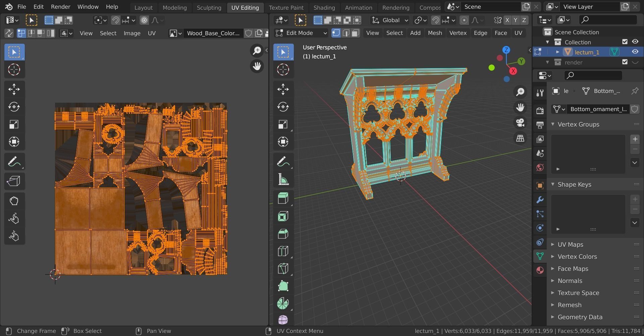This screenshot has height=336, width=644.
Task: Select the Poly Build tool
Action: 283,286
